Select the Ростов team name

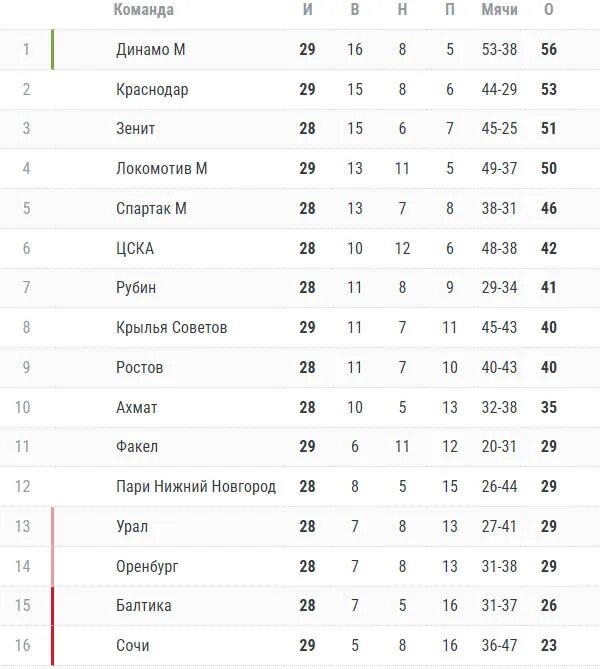point(140,367)
